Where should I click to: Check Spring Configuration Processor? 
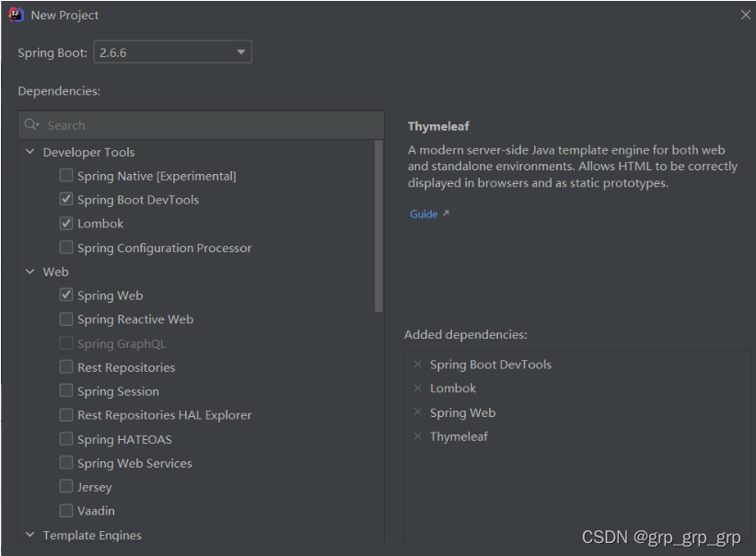click(x=66, y=248)
